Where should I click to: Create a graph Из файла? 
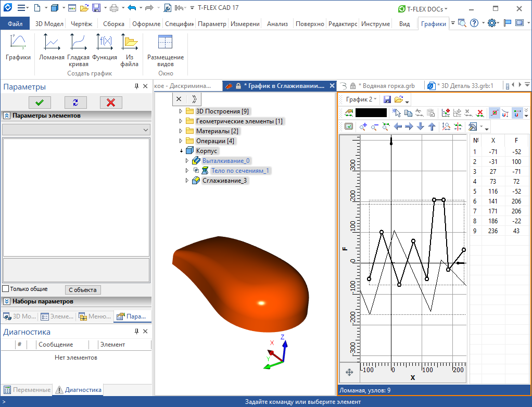pyautogui.click(x=129, y=49)
